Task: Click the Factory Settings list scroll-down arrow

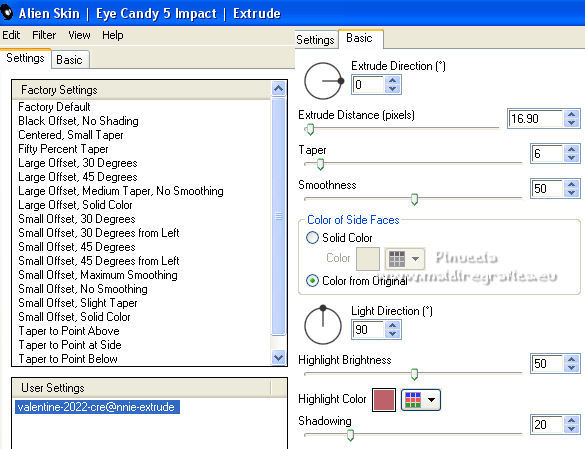Action: 278,358
